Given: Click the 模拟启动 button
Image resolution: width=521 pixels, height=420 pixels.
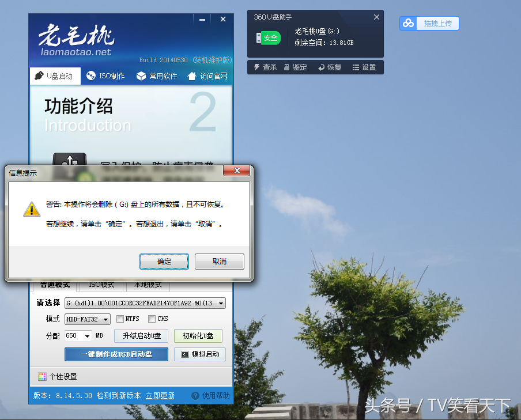Looking at the screenshot, I should click(199, 354).
